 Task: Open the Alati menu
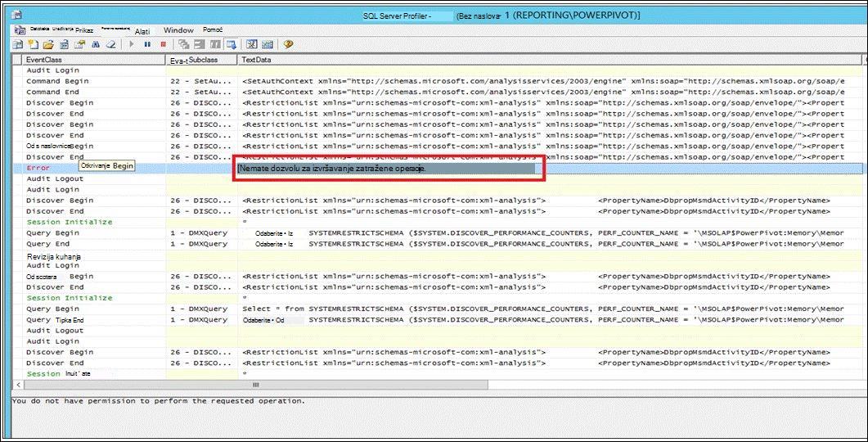point(142,31)
